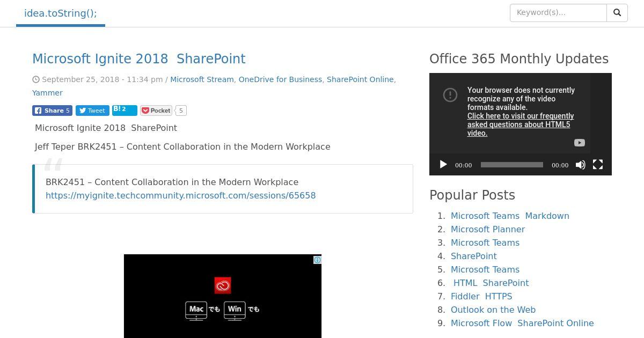Open the Yammer category link
The image size is (644, 338).
(47, 93)
